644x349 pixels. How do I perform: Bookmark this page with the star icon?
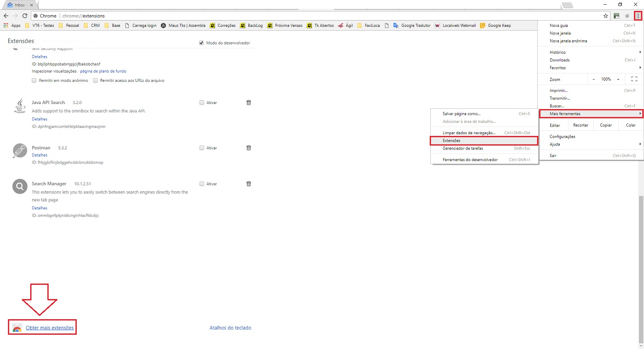(x=605, y=16)
